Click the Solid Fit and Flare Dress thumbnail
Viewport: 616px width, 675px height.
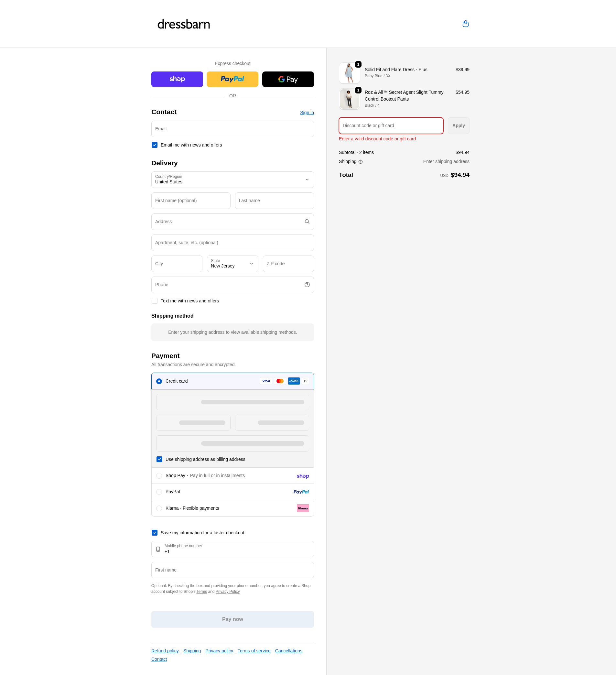pos(349,73)
